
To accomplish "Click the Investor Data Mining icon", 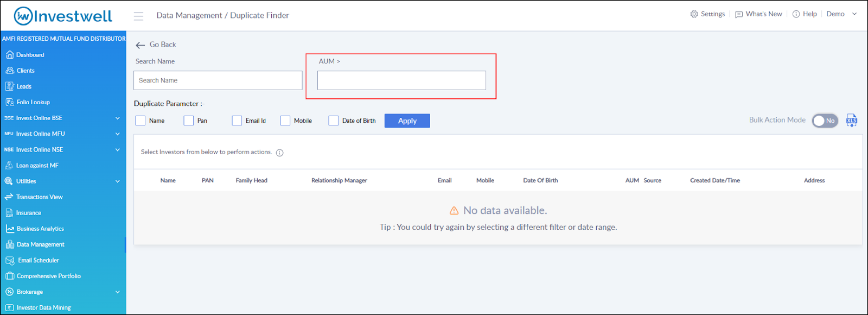I will click(x=10, y=307).
